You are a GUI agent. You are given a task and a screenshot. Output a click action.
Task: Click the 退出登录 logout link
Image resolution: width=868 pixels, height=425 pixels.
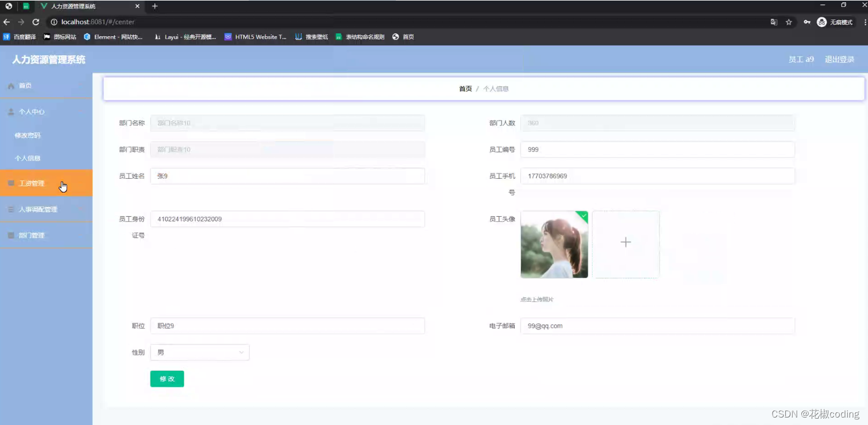click(839, 59)
